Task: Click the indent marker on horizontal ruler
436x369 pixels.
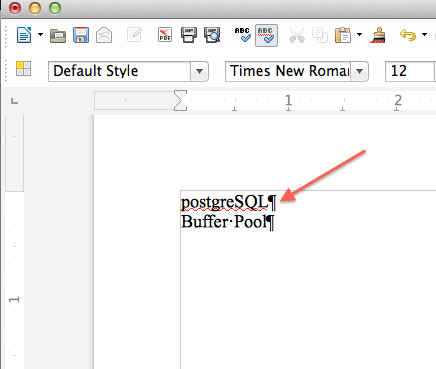Action: (180, 100)
